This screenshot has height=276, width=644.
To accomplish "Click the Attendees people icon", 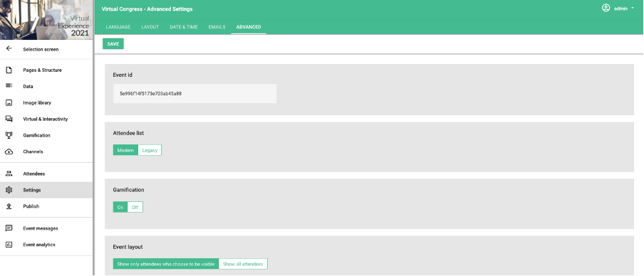I will click(9, 174).
